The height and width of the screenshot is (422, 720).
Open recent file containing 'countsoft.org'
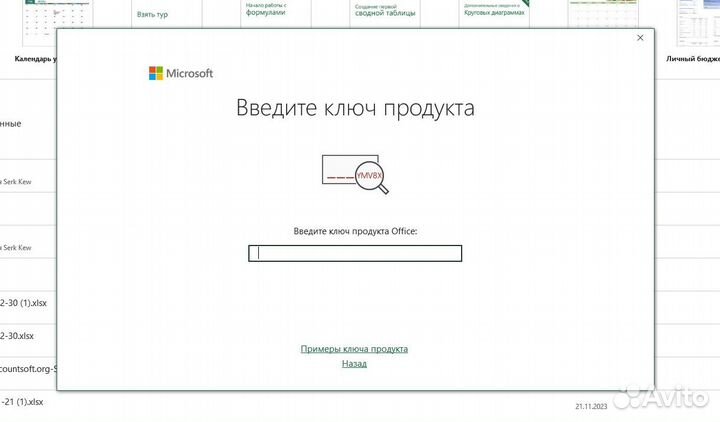pyautogui.click(x=28, y=369)
